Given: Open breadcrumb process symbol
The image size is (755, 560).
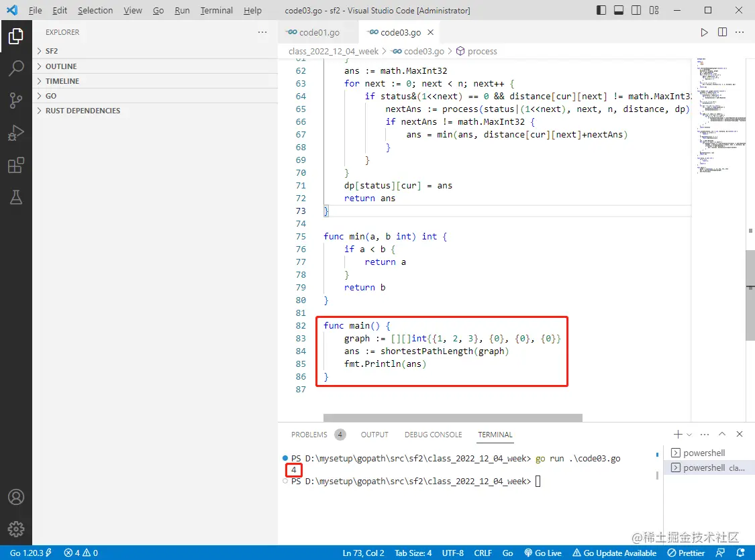Looking at the screenshot, I should [476, 51].
